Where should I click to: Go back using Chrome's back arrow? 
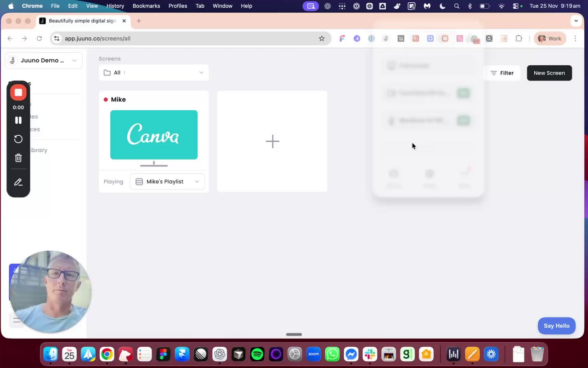click(x=10, y=39)
